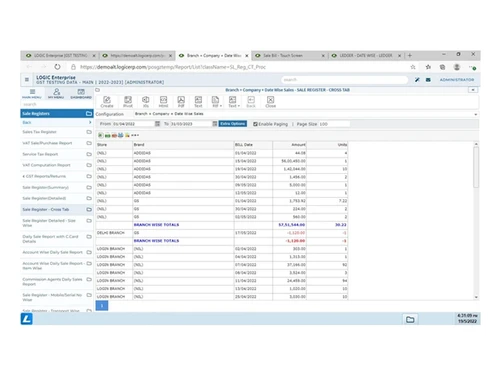Click the Page Size input field
The height and width of the screenshot is (375, 500).
click(x=334, y=124)
